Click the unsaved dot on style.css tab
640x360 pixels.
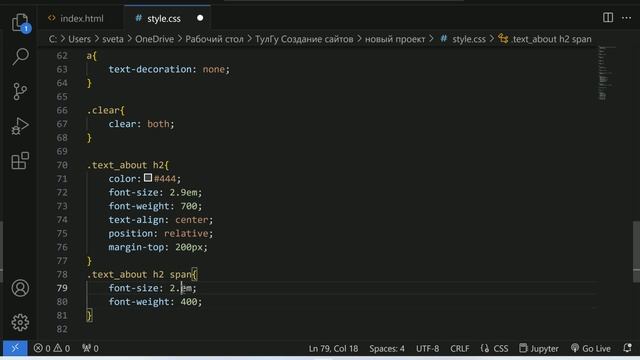pos(200,18)
